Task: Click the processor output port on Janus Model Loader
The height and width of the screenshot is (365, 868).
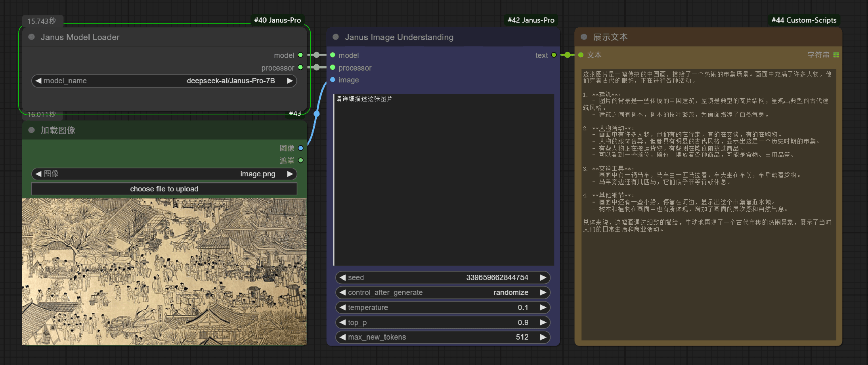Action: (300, 68)
